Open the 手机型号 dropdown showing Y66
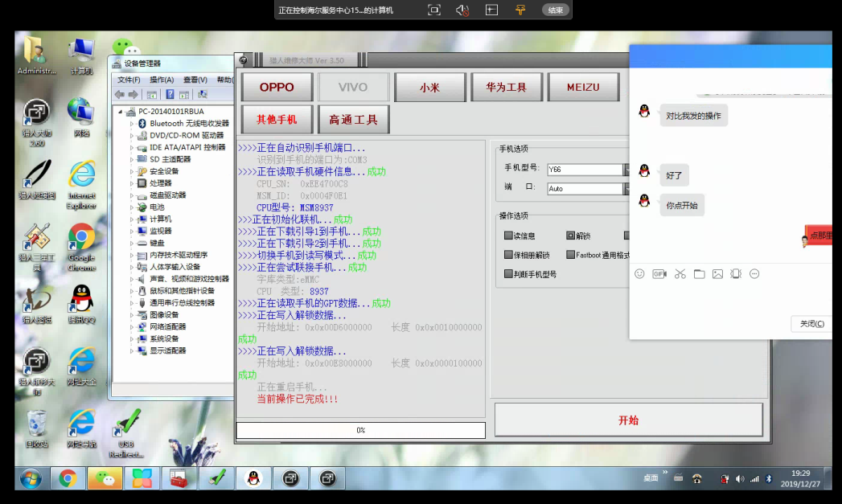Screen dimensions: 842x504 click(x=588, y=170)
